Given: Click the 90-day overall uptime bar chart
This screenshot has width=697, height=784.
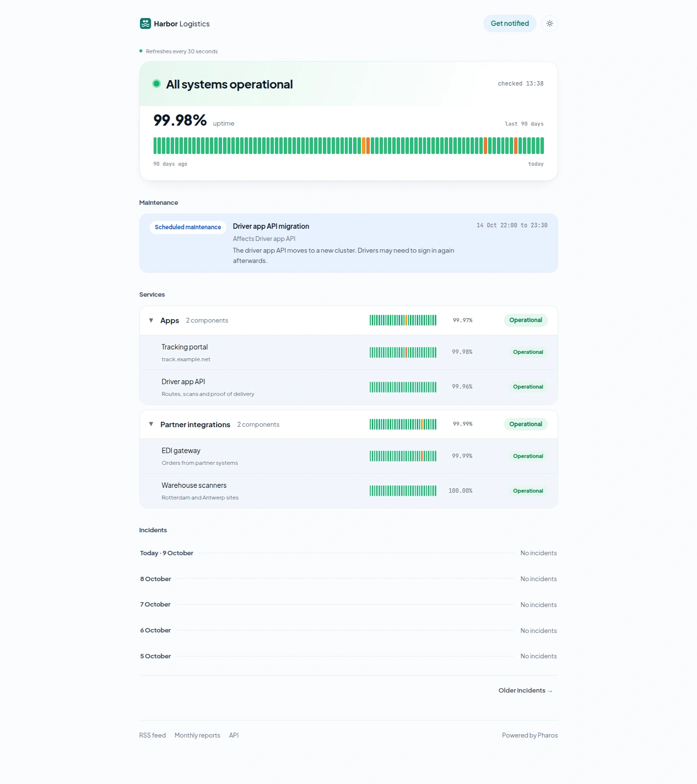Looking at the screenshot, I should tap(349, 146).
